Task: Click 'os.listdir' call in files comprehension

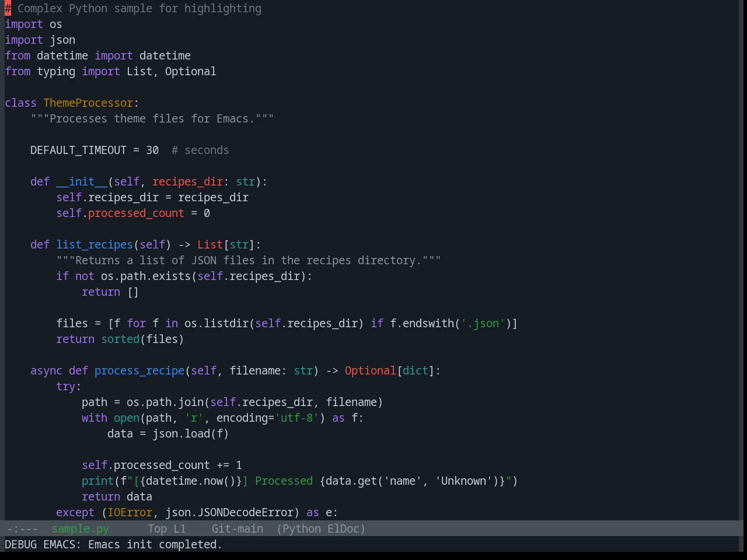Action: [217, 323]
